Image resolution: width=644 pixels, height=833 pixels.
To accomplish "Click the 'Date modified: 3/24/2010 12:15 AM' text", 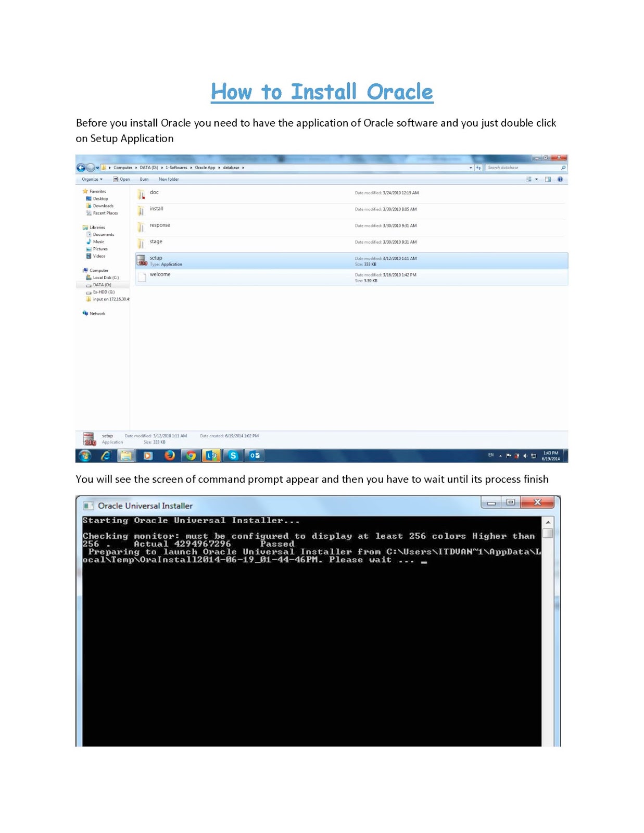I will pyautogui.click(x=387, y=193).
